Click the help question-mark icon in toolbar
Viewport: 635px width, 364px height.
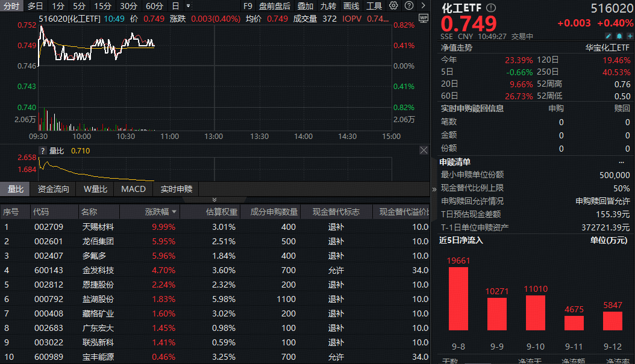[x=408, y=5]
